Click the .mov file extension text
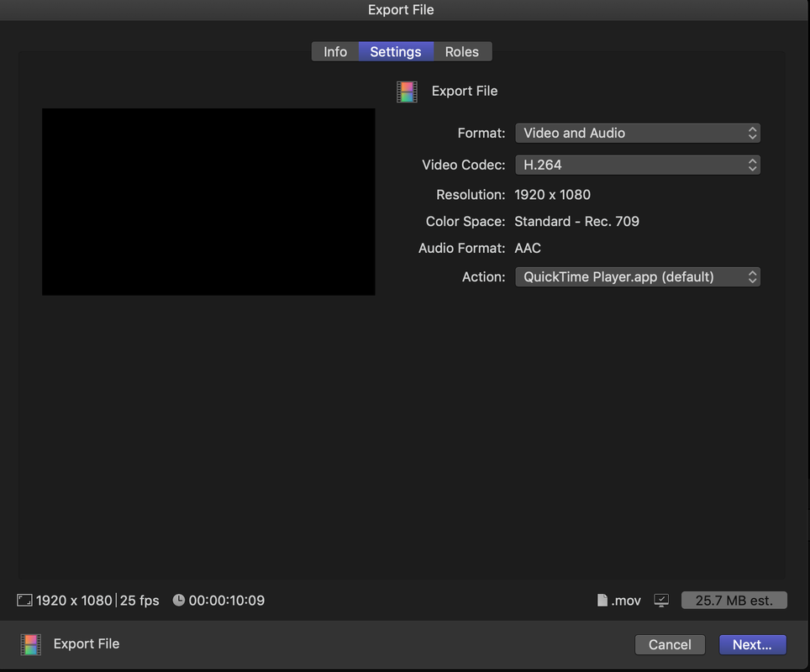 click(626, 601)
